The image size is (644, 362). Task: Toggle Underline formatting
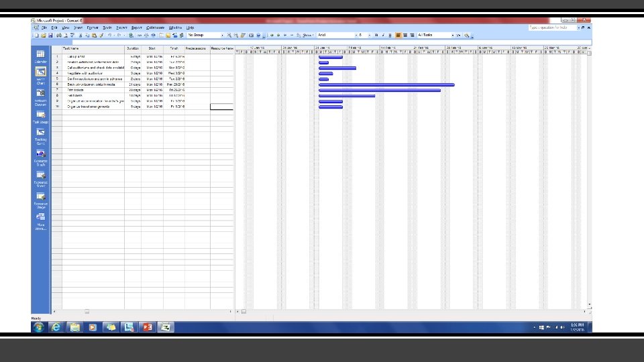(x=390, y=36)
